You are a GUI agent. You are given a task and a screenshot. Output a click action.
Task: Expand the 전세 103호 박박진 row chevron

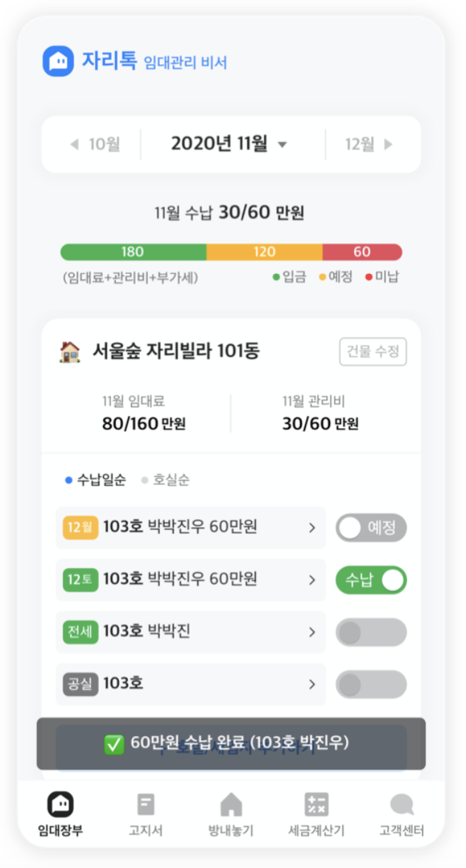coord(312,632)
